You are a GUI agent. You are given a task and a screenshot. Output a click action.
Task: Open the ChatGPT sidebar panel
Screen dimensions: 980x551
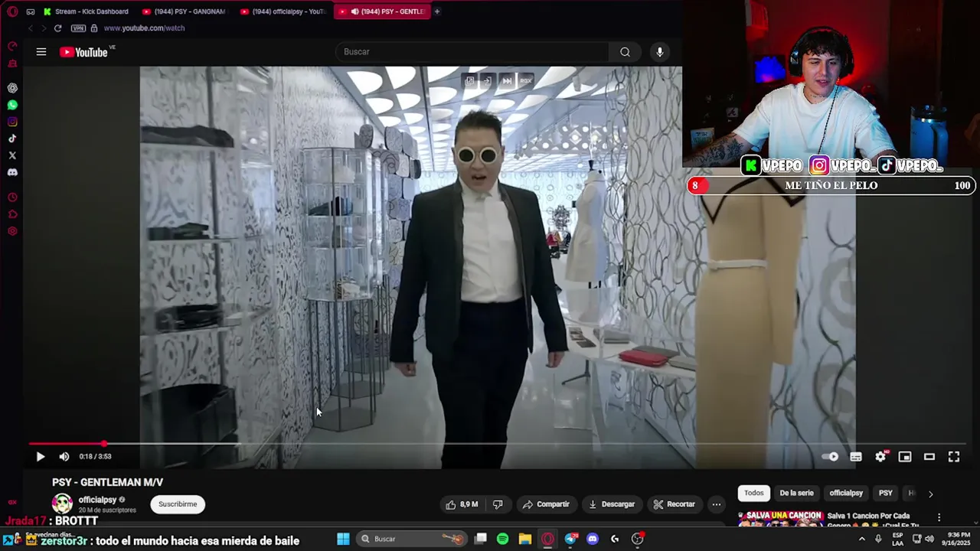pyautogui.click(x=12, y=88)
